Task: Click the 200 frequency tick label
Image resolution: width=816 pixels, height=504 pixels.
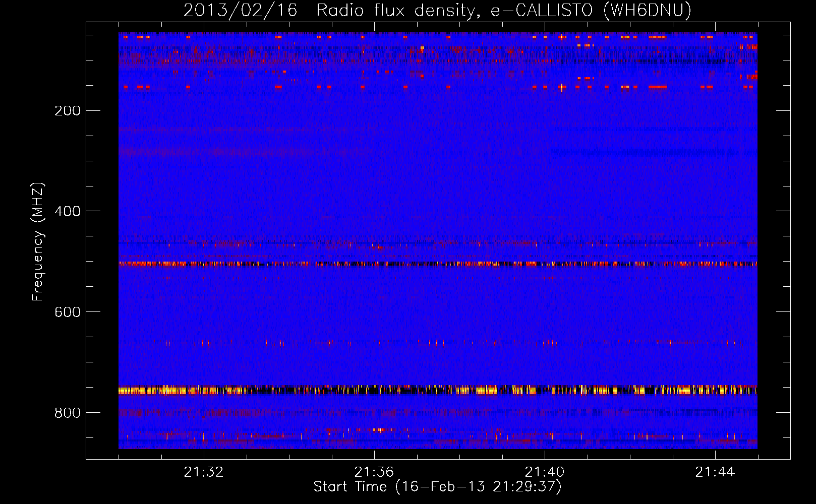Action: click(x=68, y=111)
